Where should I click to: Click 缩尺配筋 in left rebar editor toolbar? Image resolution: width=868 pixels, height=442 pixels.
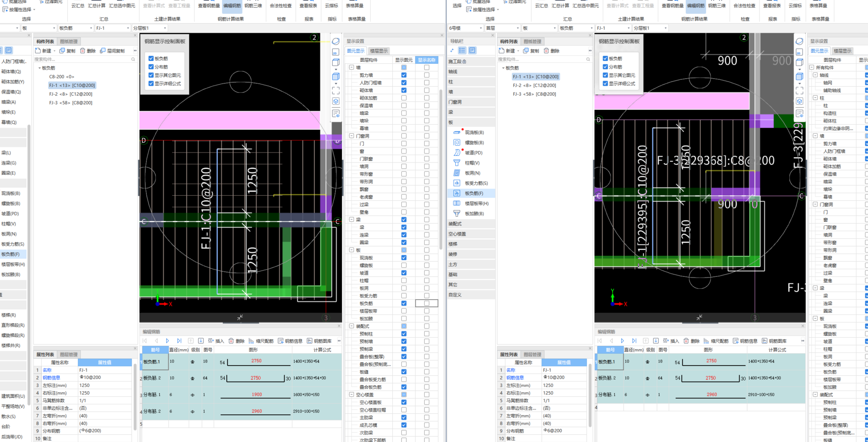261,341
